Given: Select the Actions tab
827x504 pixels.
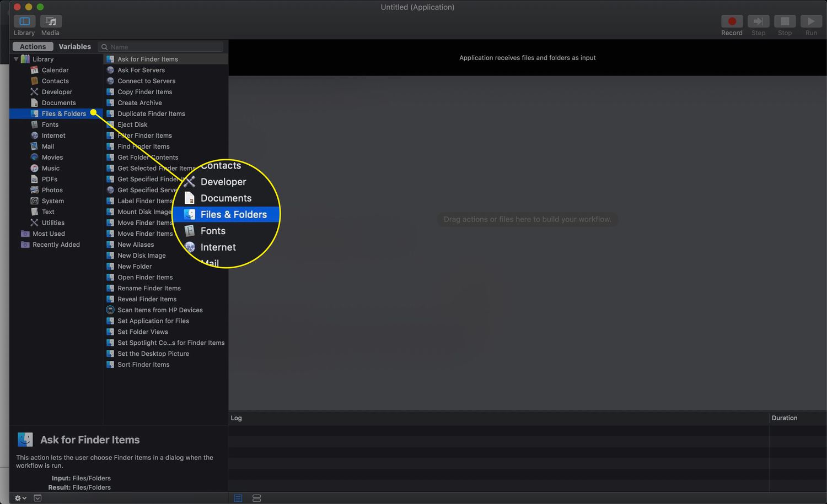Looking at the screenshot, I should (x=33, y=47).
